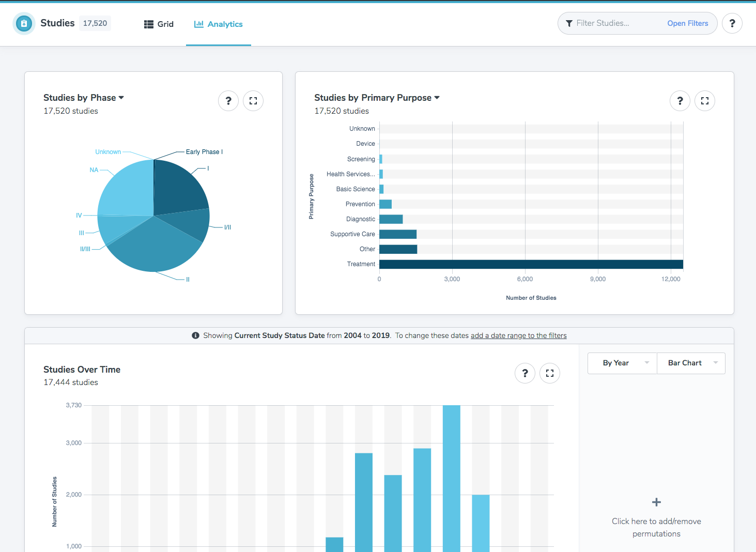Open the Studies by Phase dropdown
The width and height of the screenshot is (756, 552).
[x=84, y=98]
